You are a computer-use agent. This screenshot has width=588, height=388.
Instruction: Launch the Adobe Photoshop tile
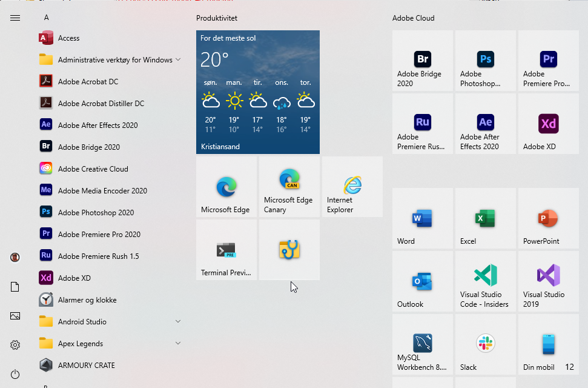point(486,61)
